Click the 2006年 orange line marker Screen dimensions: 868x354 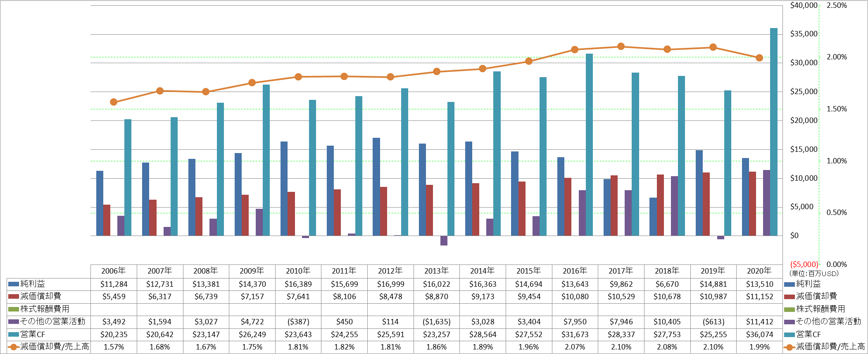[x=114, y=102]
